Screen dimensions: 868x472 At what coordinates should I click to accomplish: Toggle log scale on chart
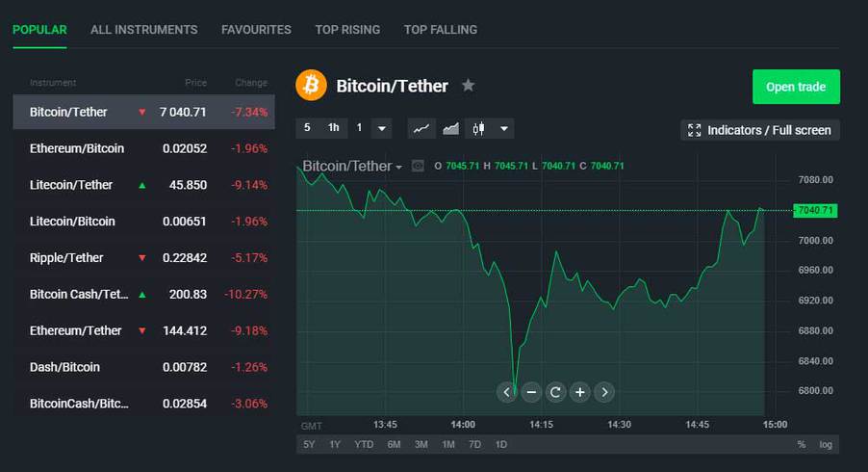point(826,444)
